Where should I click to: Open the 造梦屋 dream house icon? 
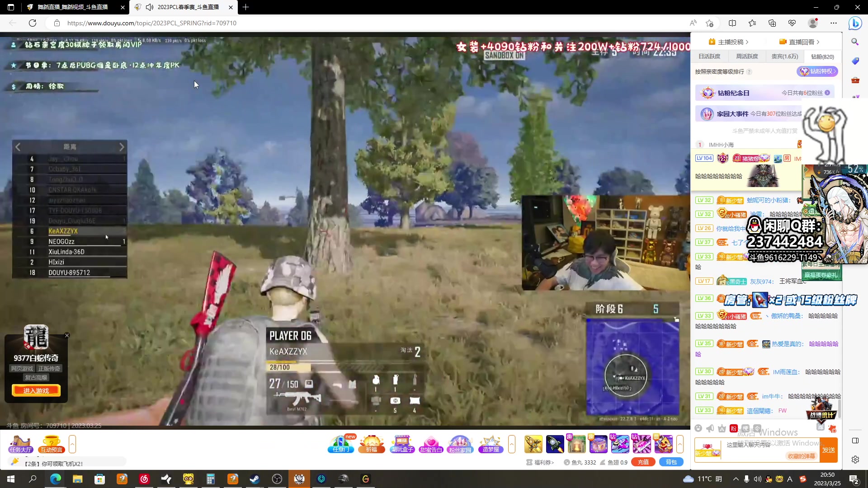[x=491, y=444]
